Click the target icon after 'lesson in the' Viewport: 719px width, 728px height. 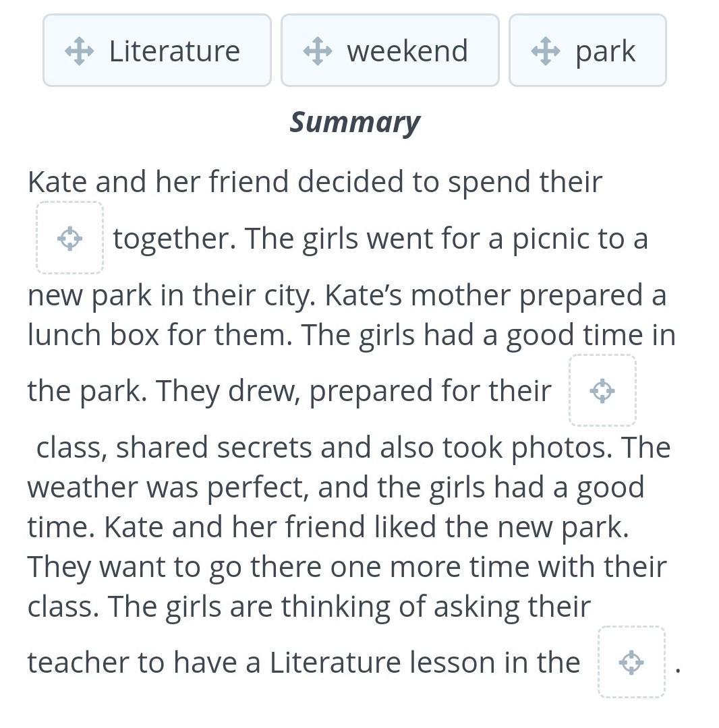631,663
